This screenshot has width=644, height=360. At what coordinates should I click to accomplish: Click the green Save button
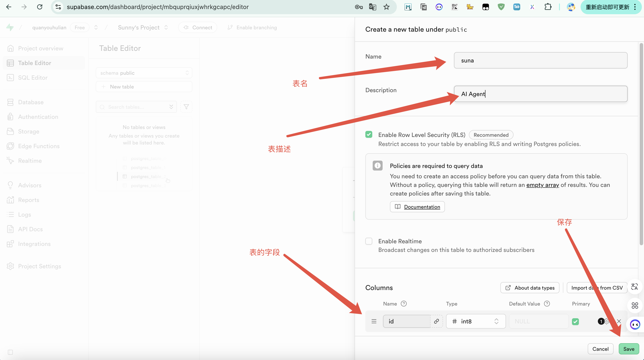[x=628, y=349]
